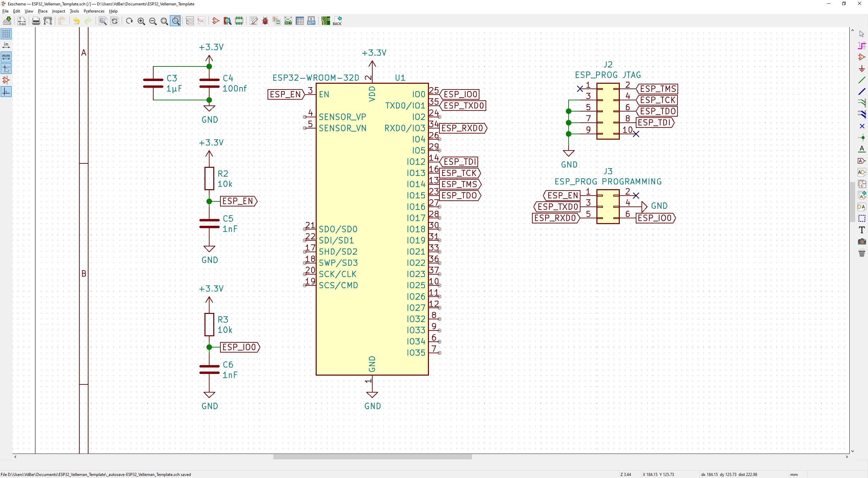
Task: Choose place power port tool
Action: click(x=862, y=68)
